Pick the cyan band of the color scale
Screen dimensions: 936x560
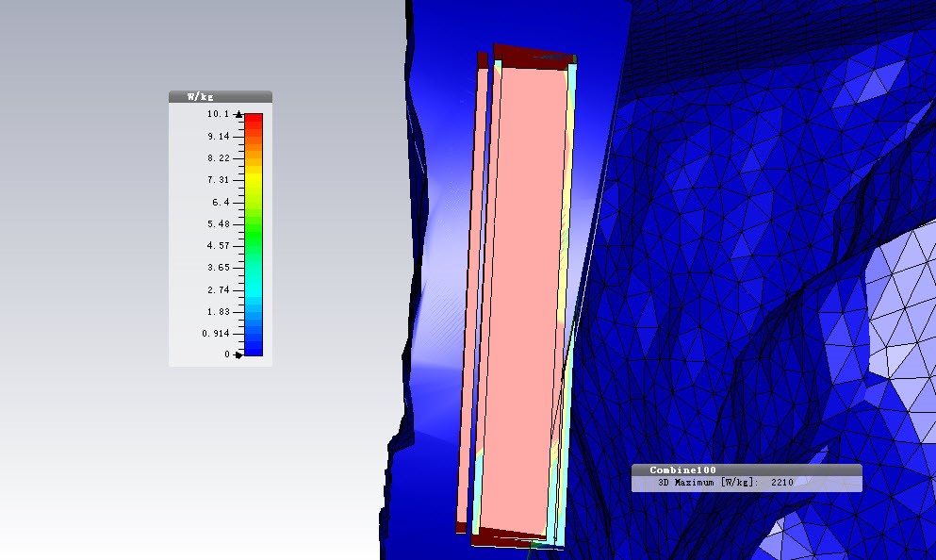[x=254, y=291]
